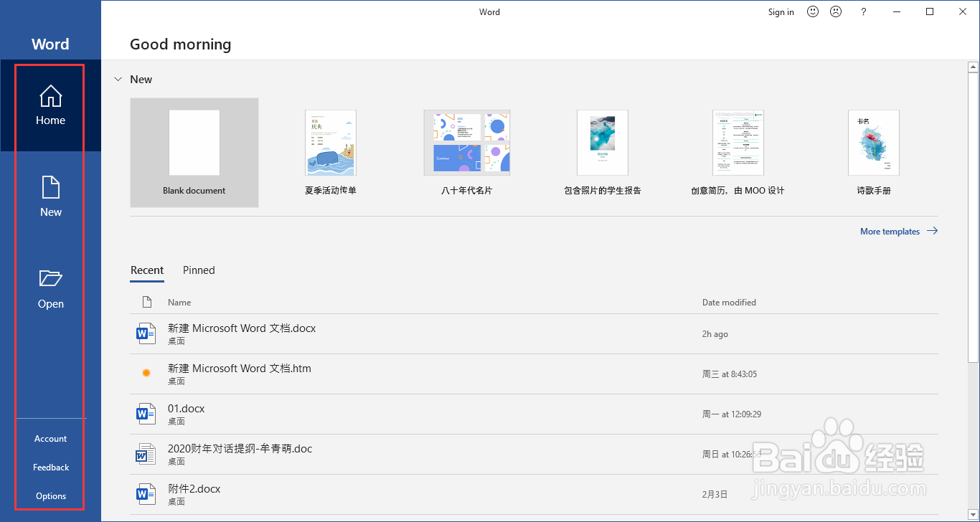Create a Blank document
Image resolution: width=980 pixels, height=522 pixels.
(x=194, y=153)
